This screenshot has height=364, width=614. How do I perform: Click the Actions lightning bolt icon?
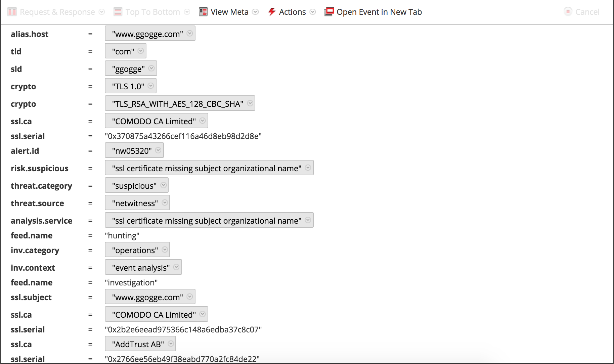[271, 12]
